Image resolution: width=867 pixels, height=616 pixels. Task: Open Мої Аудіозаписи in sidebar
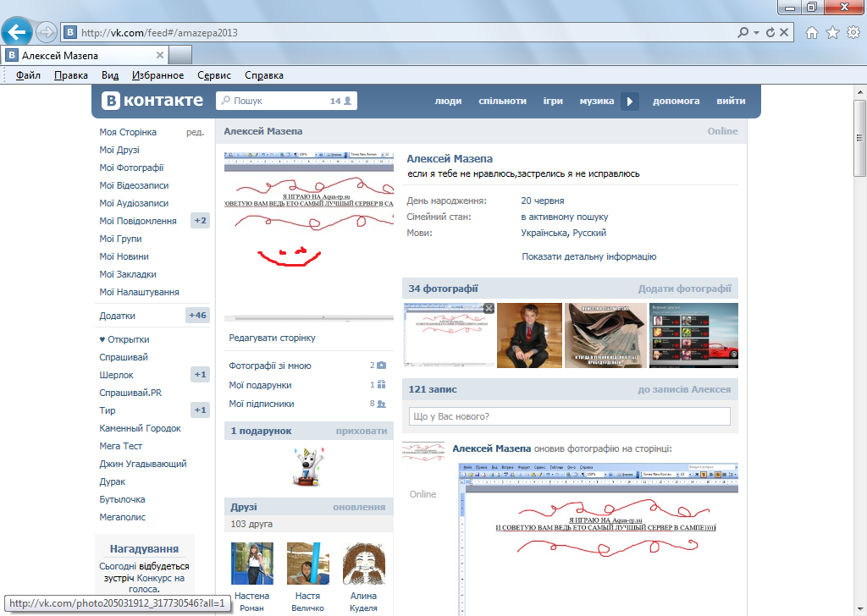[x=134, y=203]
